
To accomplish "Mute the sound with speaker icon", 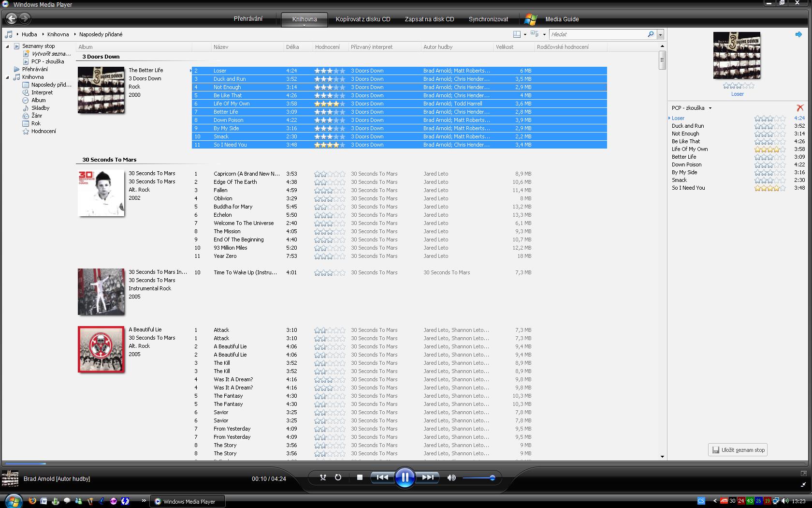I will point(451,478).
